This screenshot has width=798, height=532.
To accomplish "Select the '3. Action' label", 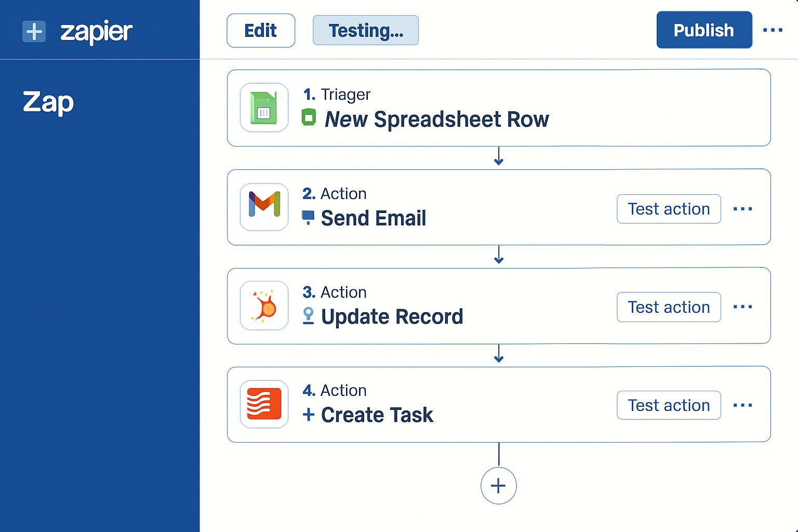I will coord(335,292).
